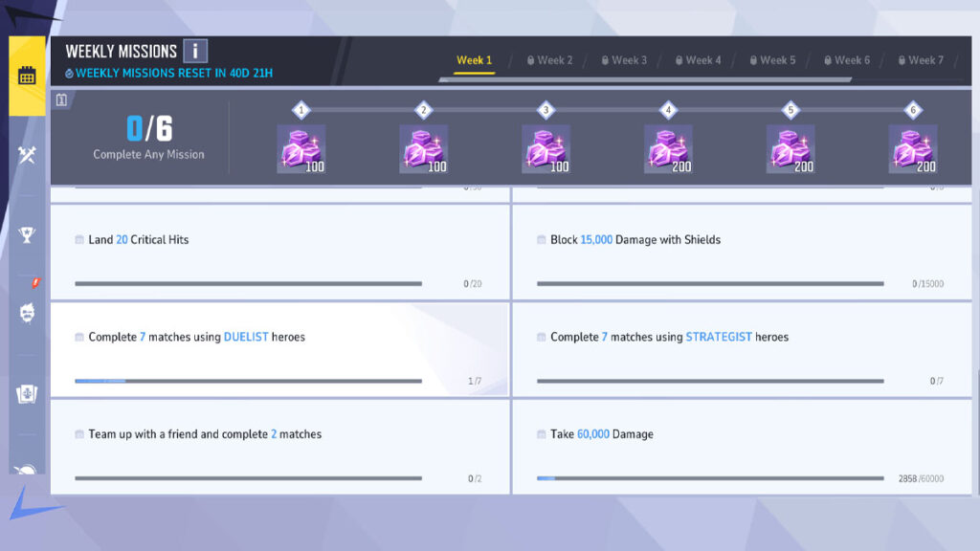Open the hero mask sidebar icon

(x=27, y=313)
